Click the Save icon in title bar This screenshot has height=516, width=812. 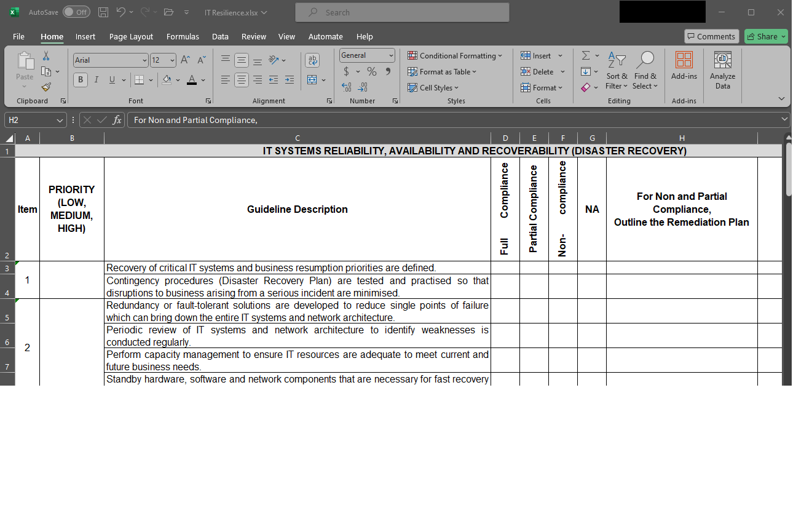coord(103,12)
